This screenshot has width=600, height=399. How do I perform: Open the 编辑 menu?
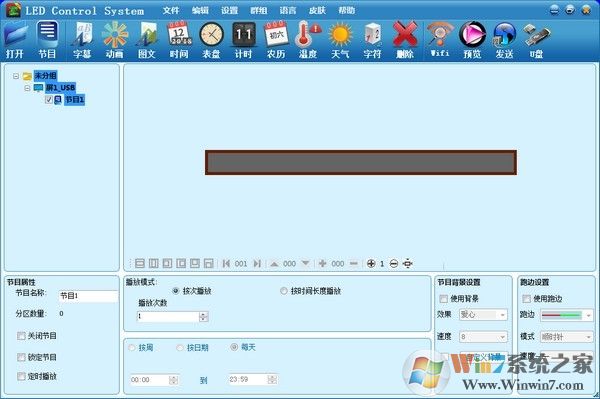(200, 10)
